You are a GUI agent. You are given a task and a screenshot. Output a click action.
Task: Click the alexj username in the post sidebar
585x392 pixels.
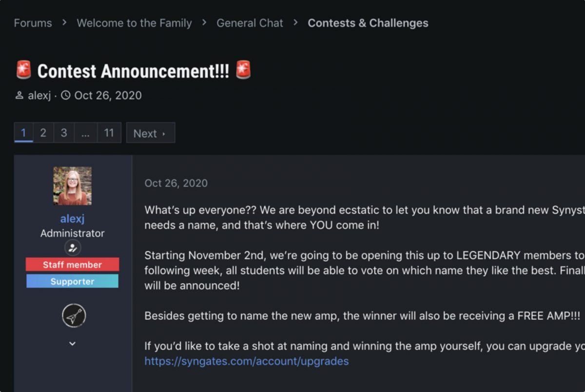(73, 219)
